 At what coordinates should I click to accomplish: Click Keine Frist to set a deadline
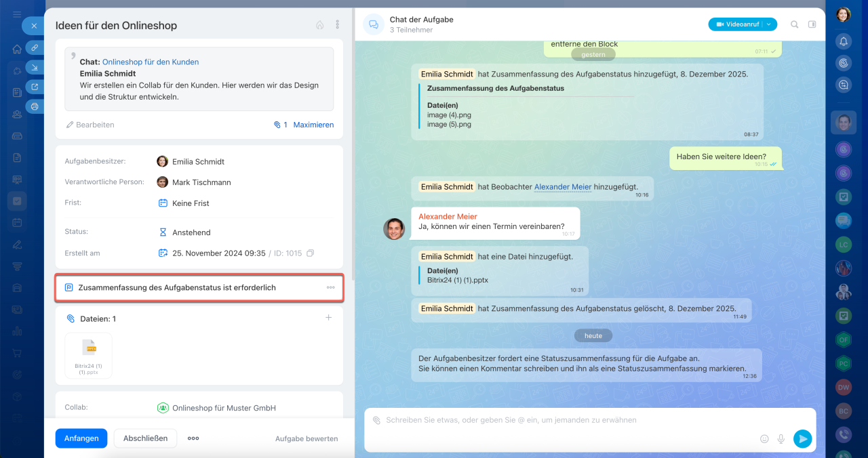[184, 203]
